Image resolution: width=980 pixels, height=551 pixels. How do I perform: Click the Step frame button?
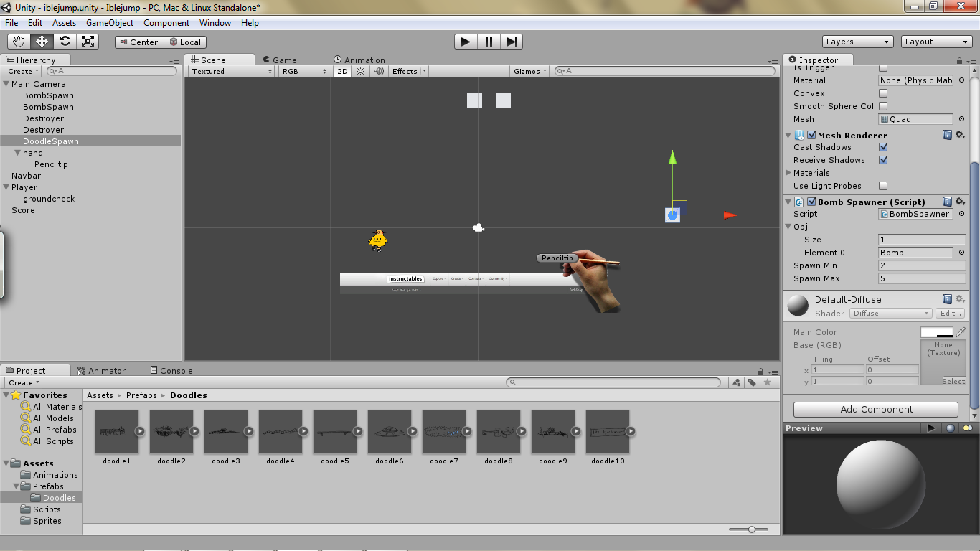[511, 42]
